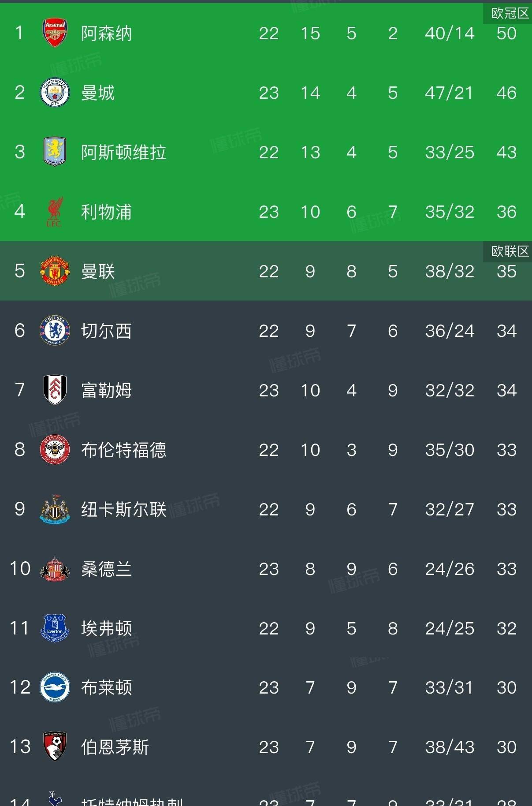Select the Sunderland club badge
The width and height of the screenshot is (532, 806).
click(x=54, y=569)
